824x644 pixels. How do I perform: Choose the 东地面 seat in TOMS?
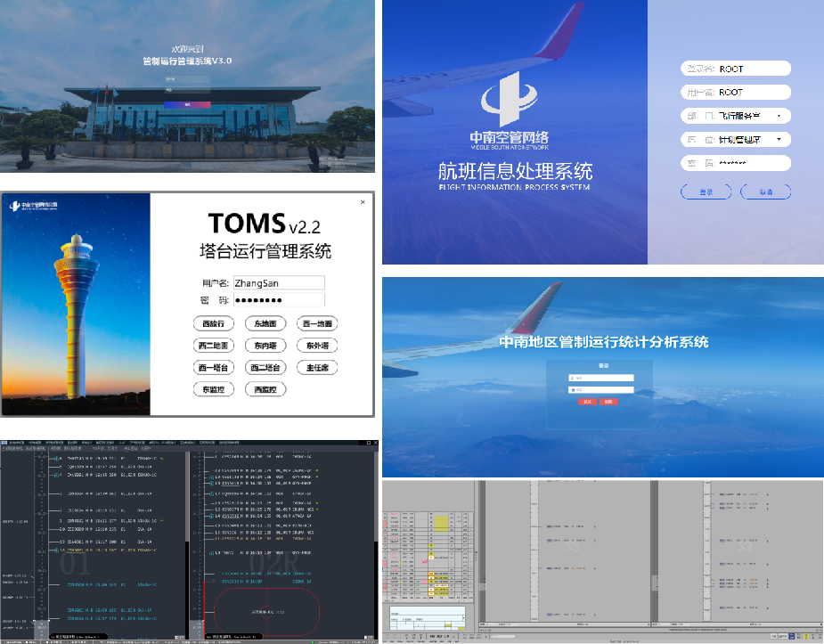coord(265,323)
